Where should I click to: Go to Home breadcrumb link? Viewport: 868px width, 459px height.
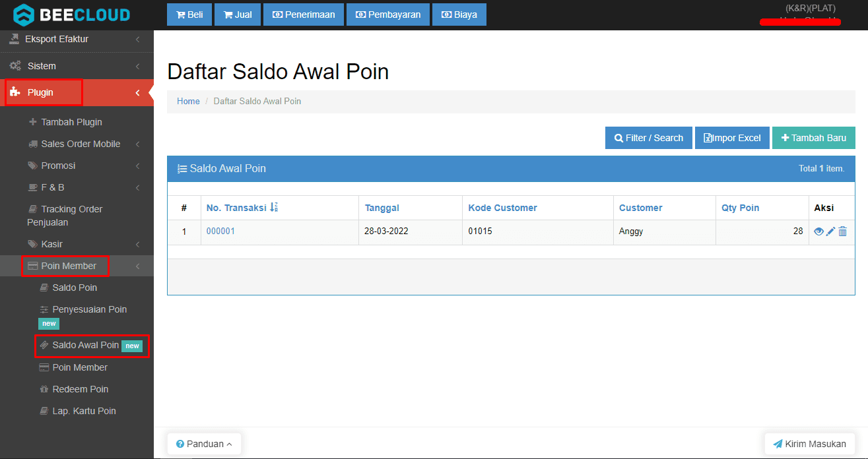(188, 101)
